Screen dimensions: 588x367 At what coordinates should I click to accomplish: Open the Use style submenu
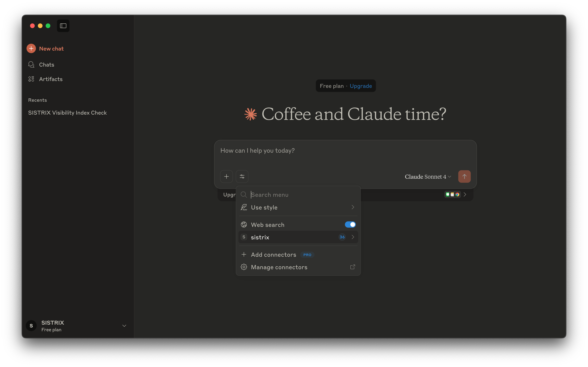[298, 207]
